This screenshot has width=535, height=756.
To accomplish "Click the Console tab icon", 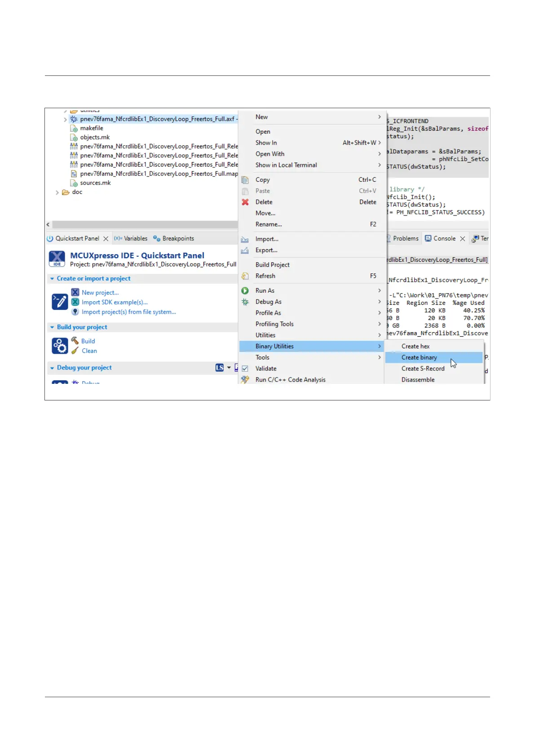I will point(428,238).
